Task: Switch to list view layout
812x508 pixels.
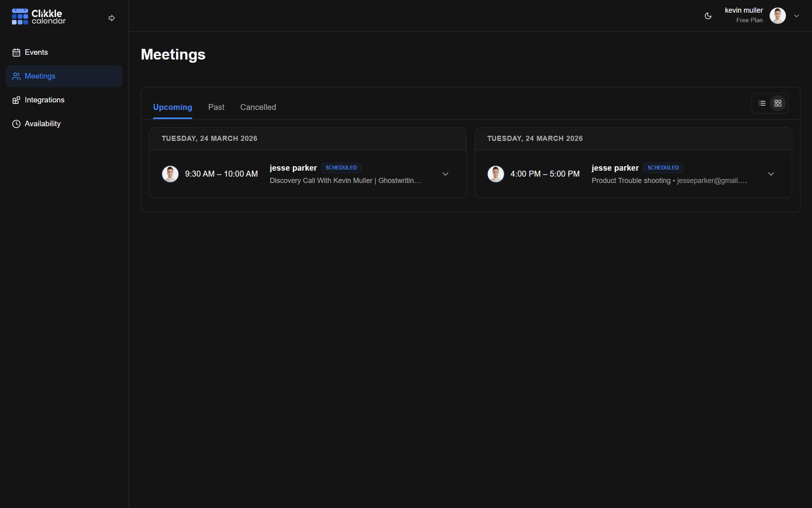Action: tap(762, 103)
